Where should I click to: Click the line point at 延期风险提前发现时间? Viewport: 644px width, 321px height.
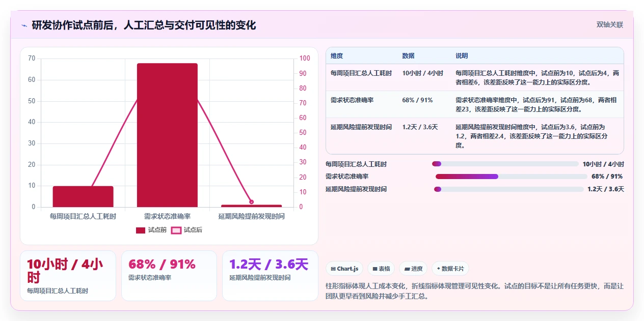coord(251,202)
